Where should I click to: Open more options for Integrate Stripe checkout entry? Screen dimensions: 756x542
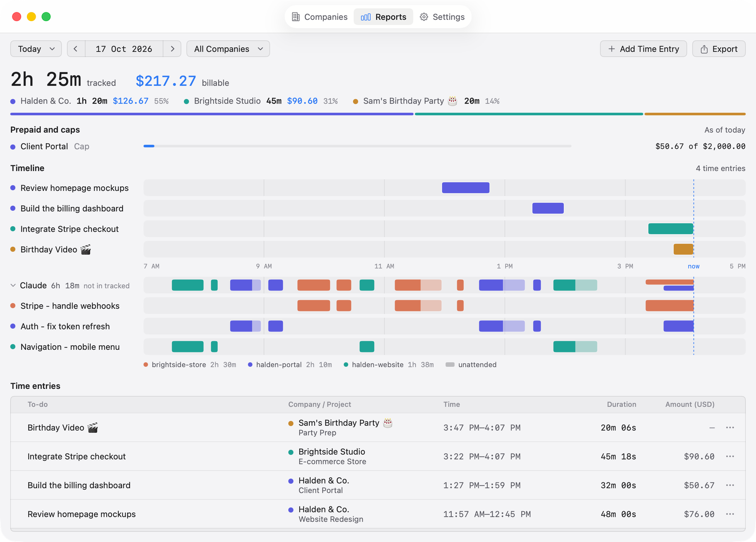coord(730,456)
